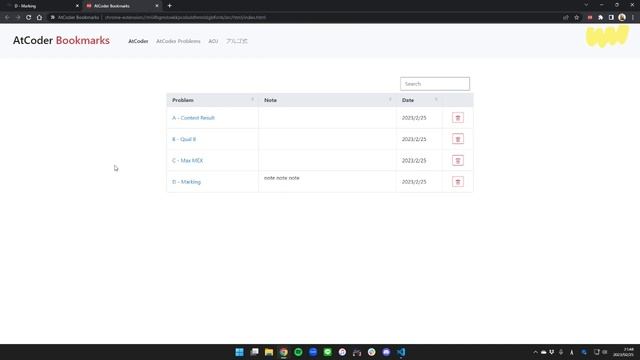
Task: Open Visual Studio Code from the taskbar
Action: point(401,352)
